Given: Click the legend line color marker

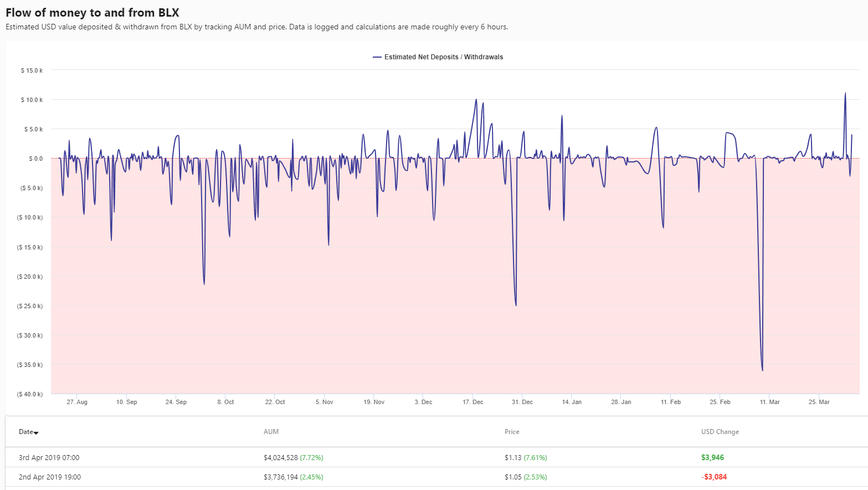Looking at the screenshot, I should pyautogui.click(x=377, y=57).
